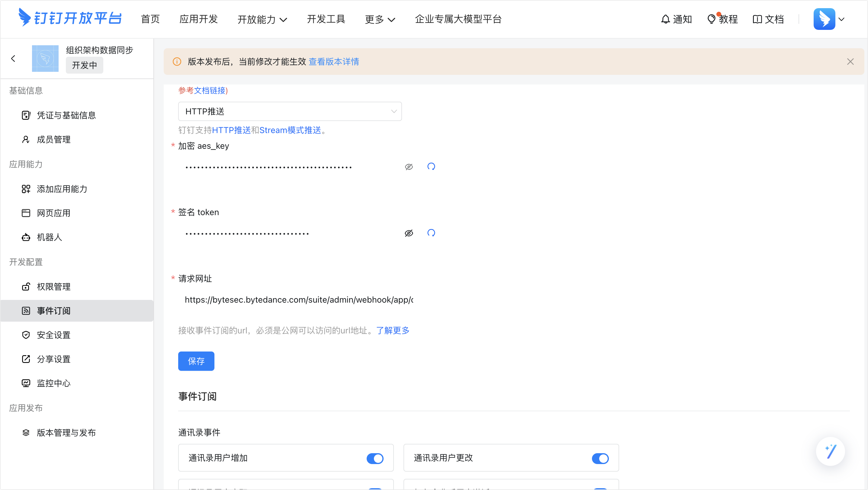Go to the 开发工具 tab
The image size is (868, 490).
click(x=326, y=19)
